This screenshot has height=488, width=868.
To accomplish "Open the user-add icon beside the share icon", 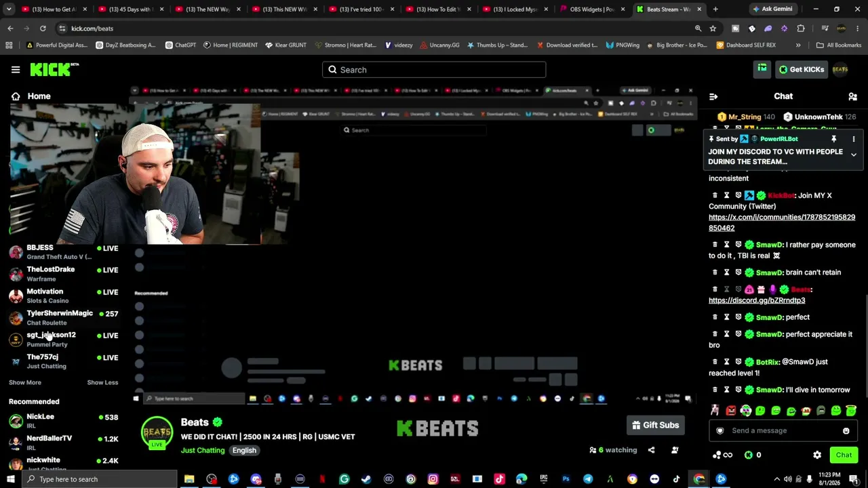I will point(675,450).
